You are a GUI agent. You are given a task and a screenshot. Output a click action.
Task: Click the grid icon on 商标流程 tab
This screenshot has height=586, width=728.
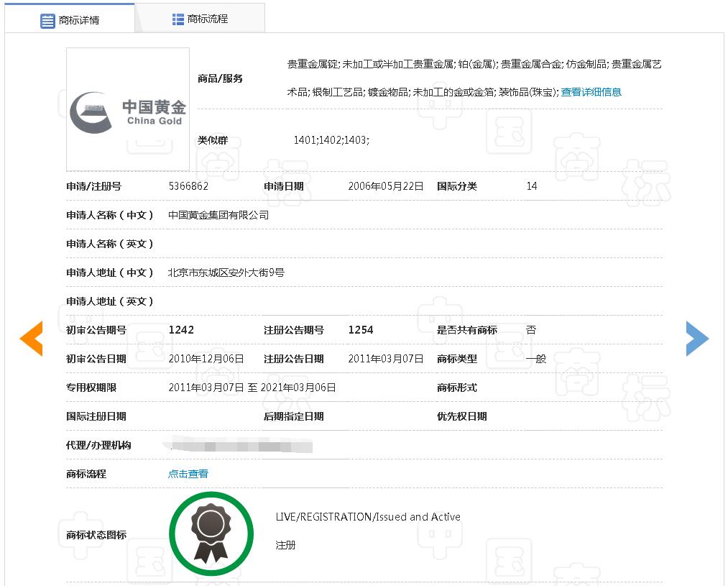click(178, 19)
